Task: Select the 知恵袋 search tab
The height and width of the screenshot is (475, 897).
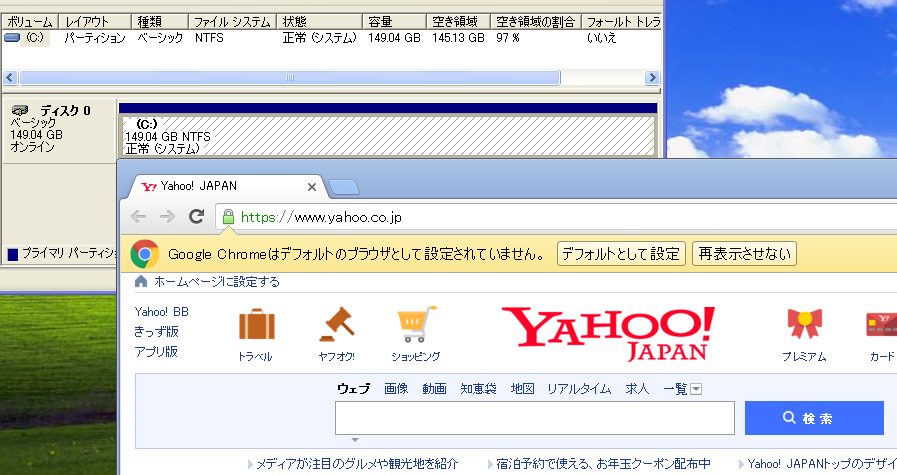Action: [478, 389]
